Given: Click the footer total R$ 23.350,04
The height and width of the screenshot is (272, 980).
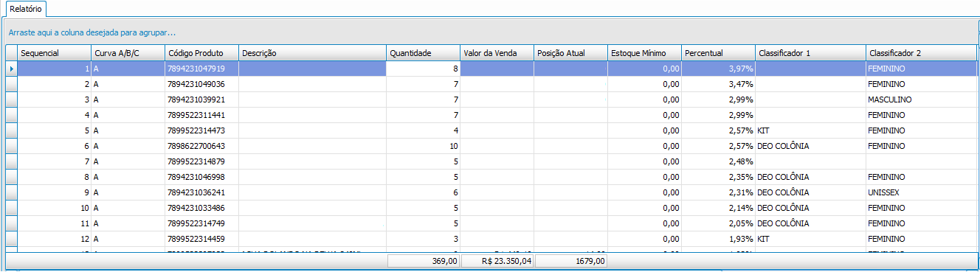Looking at the screenshot, I should 498,261.
